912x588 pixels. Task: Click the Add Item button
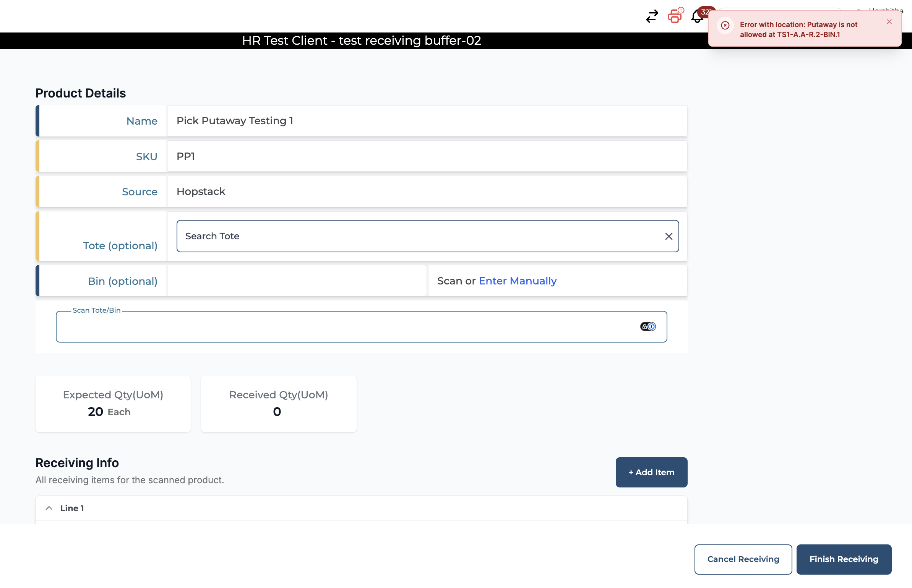point(651,472)
